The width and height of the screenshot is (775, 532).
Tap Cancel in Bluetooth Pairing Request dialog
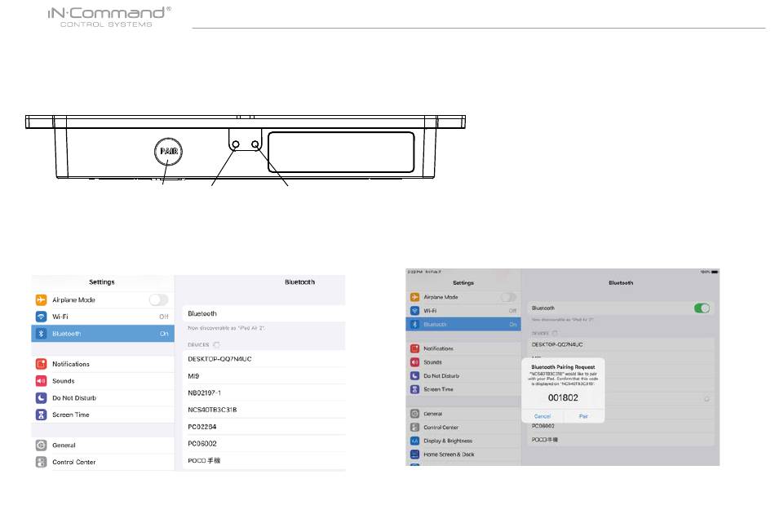[x=542, y=416]
